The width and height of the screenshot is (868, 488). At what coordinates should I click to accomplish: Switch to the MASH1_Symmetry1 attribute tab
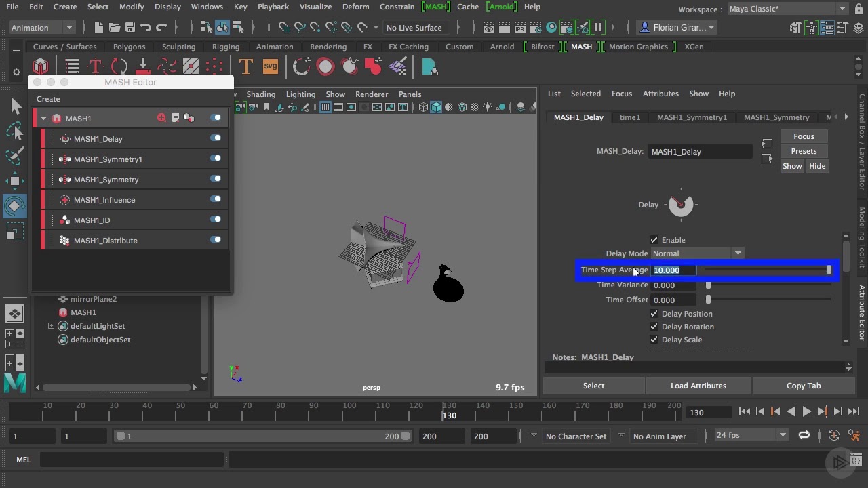coord(692,117)
